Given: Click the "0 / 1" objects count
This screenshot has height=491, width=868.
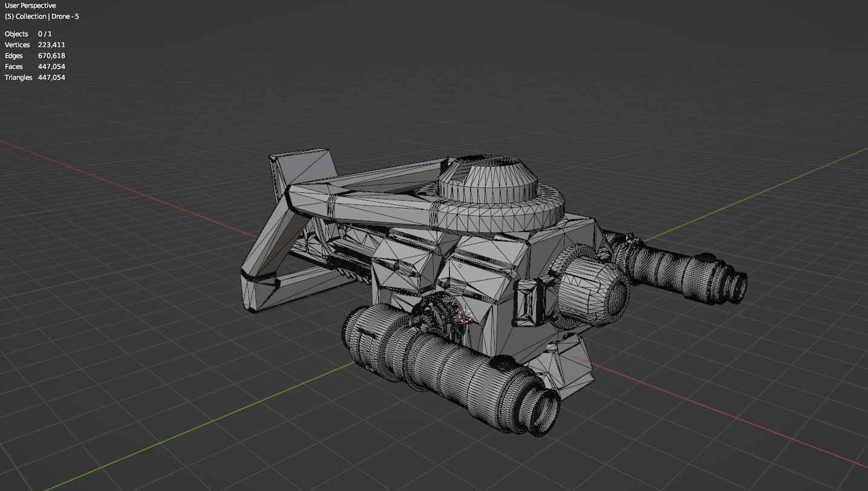Looking at the screenshot, I should [x=45, y=34].
